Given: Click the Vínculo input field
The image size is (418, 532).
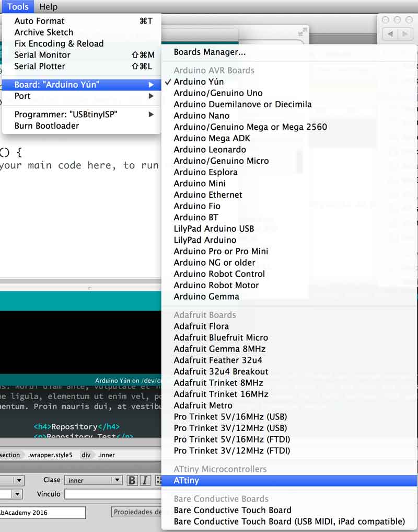Looking at the screenshot, I should point(113,494).
